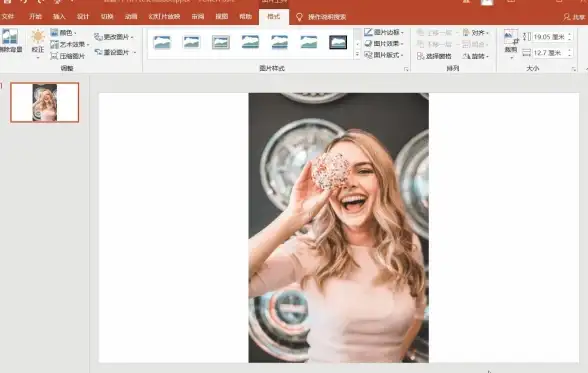
Task: Apply the second picture style thumbnail
Action: click(x=191, y=42)
